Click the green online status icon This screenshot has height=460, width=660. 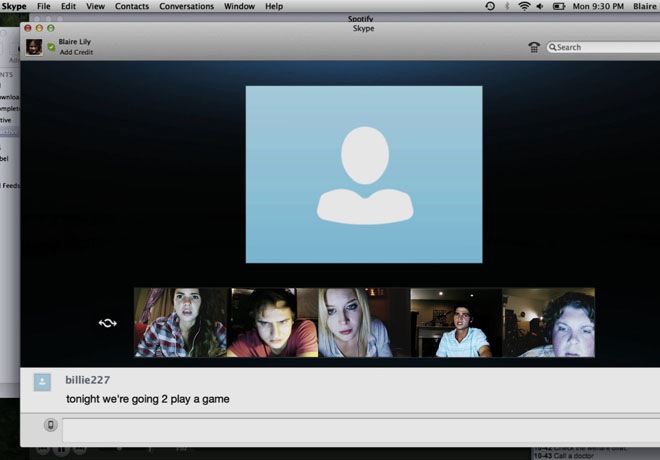[51, 47]
